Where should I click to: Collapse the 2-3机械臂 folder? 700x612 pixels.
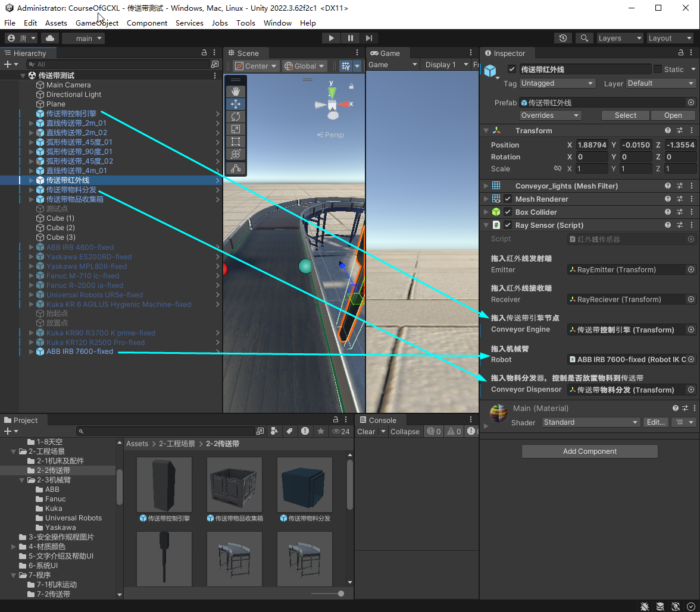21,480
